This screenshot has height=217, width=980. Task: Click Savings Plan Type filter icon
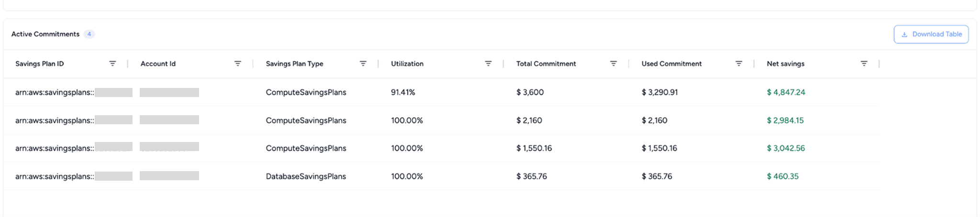(x=363, y=64)
